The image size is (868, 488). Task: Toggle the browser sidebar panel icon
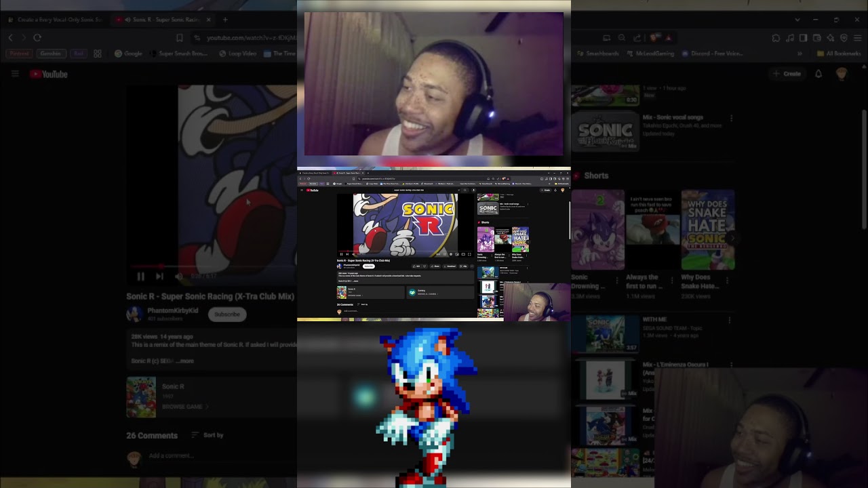[804, 38]
